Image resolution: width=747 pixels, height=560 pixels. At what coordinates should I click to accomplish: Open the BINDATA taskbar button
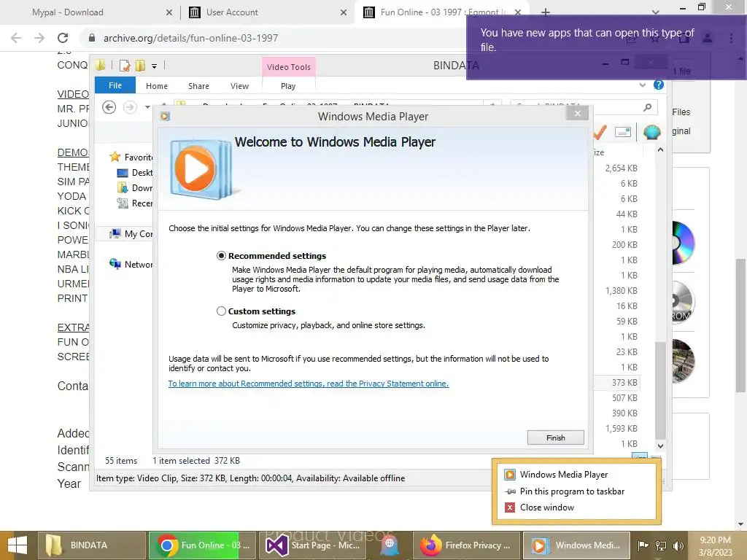tap(91, 545)
